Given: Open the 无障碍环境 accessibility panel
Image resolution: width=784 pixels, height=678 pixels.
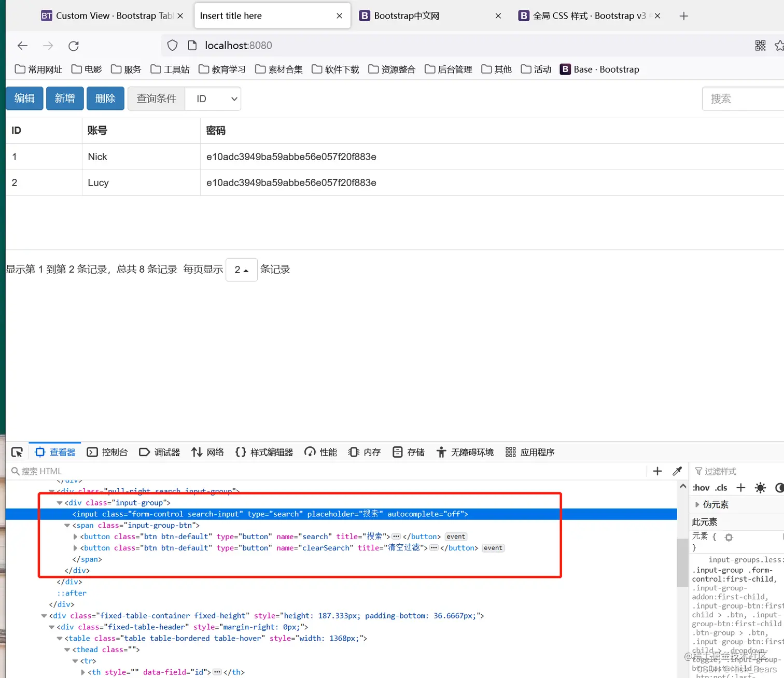Looking at the screenshot, I should click(465, 453).
